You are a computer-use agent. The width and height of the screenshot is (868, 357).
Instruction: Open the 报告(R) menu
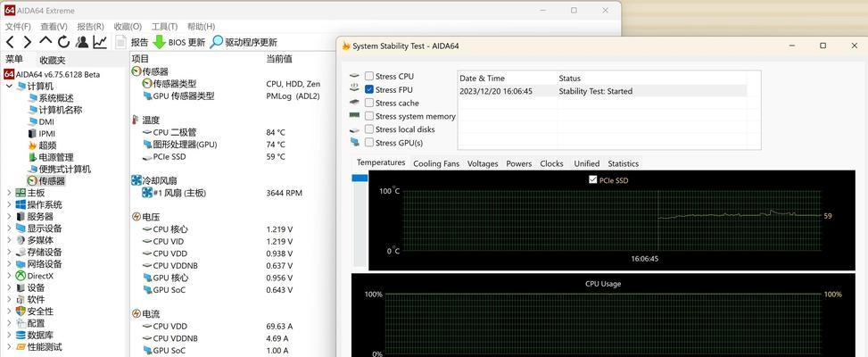tap(90, 27)
